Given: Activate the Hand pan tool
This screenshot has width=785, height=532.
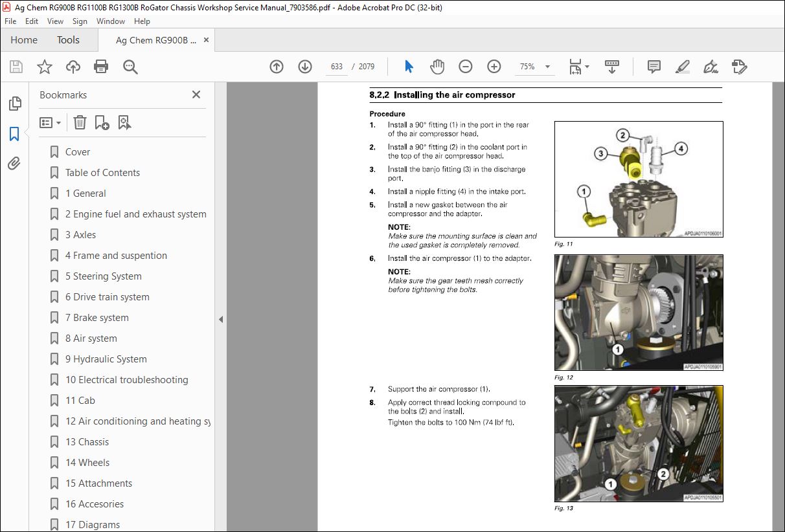Looking at the screenshot, I should point(437,67).
